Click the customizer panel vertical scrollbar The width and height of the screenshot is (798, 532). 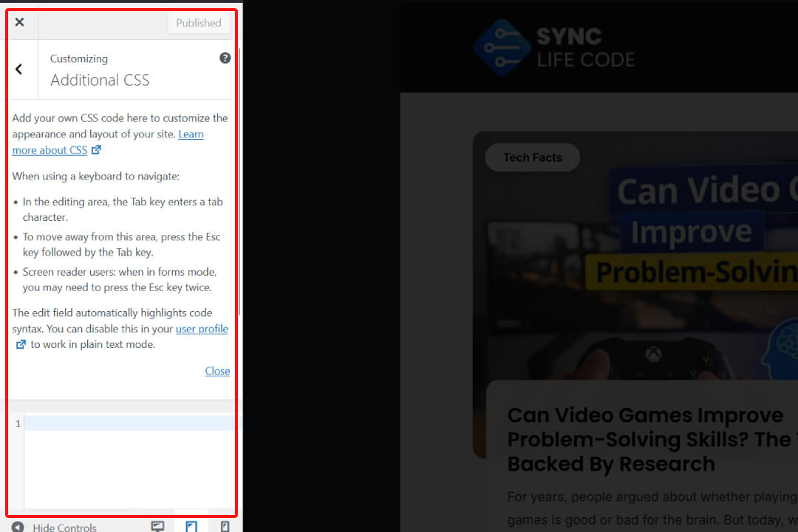coord(239,185)
